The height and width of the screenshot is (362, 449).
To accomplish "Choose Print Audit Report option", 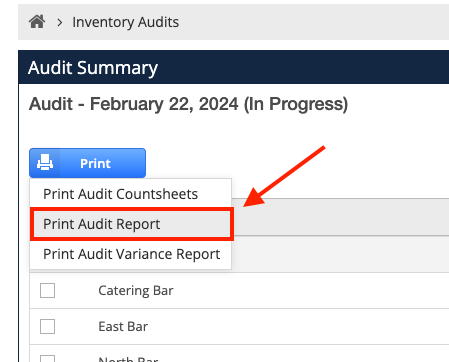I will 132,224.
